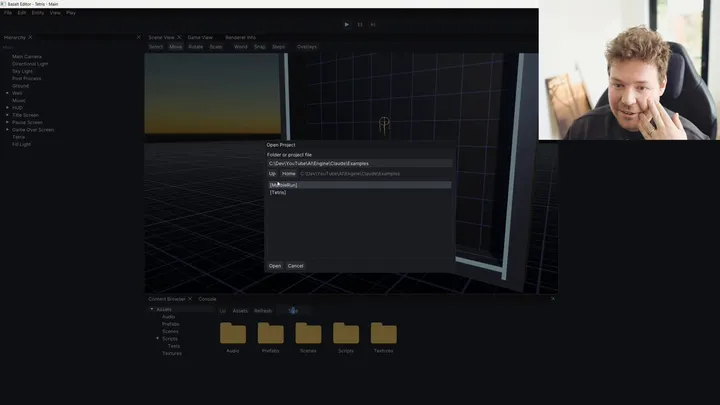Image resolution: width=720 pixels, height=405 pixels.
Task: Open the Edit menu
Action: coord(22,13)
